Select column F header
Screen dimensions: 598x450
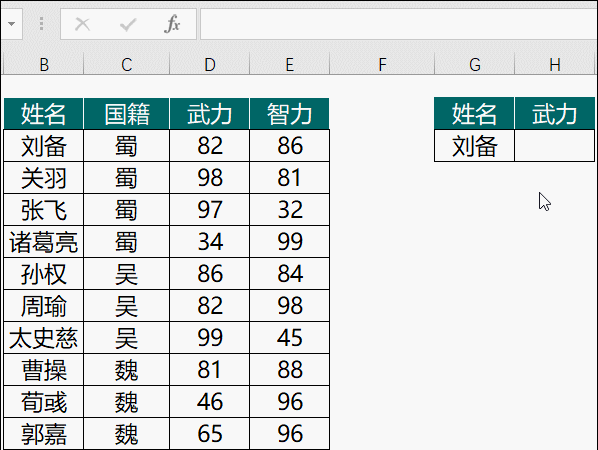[382, 64]
